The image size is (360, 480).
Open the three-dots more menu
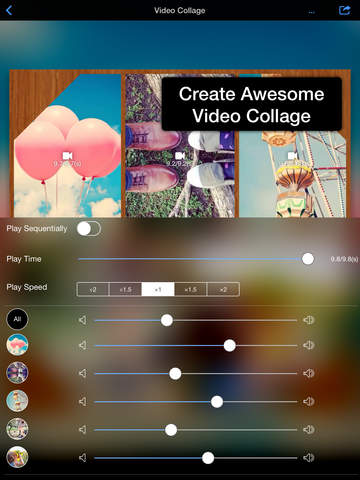[x=311, y=12]
